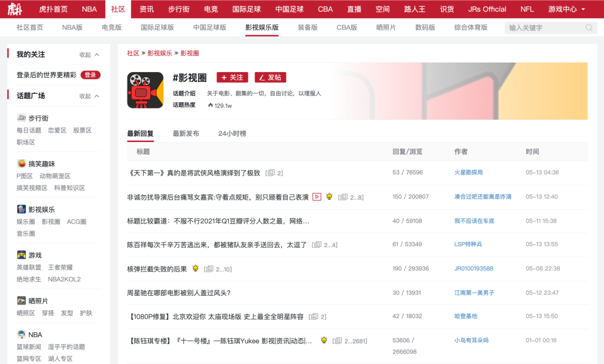
Task: Open the post 核弹拦截失败的后果
Action: [x=157, y=269]
